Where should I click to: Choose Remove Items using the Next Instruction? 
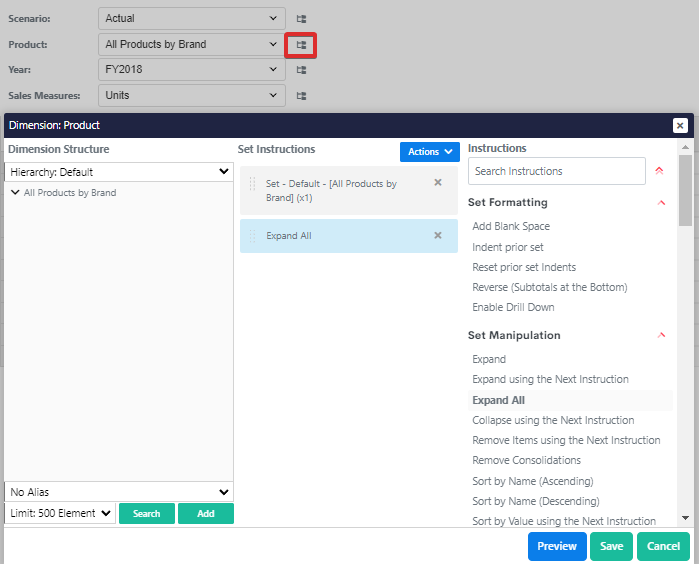(566, 440)
